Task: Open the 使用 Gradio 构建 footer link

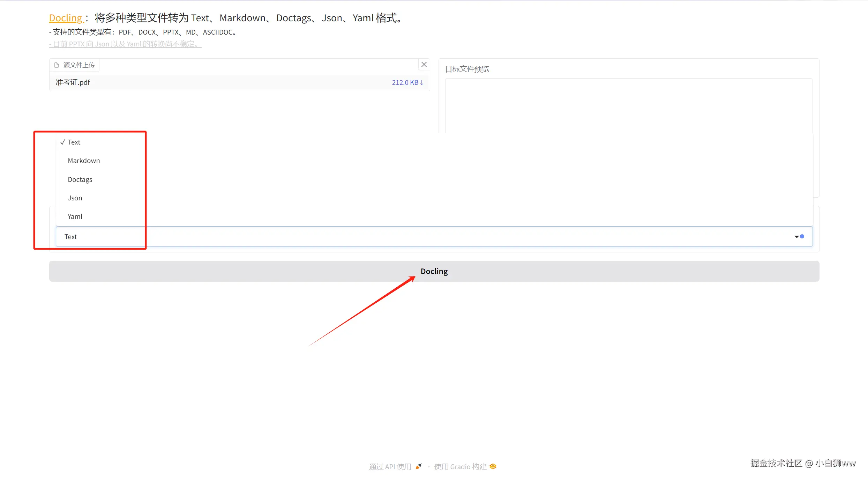Action: point(460,467)
